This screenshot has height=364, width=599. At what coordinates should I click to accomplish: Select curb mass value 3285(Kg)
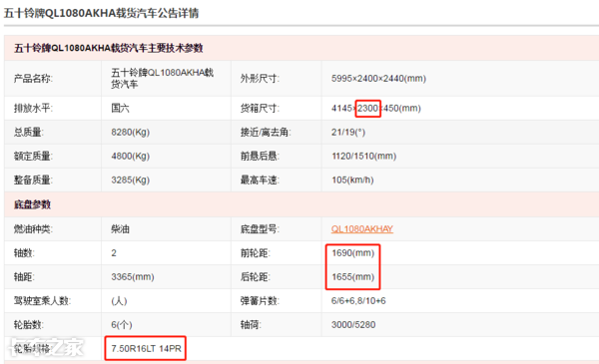pos(130,181)
